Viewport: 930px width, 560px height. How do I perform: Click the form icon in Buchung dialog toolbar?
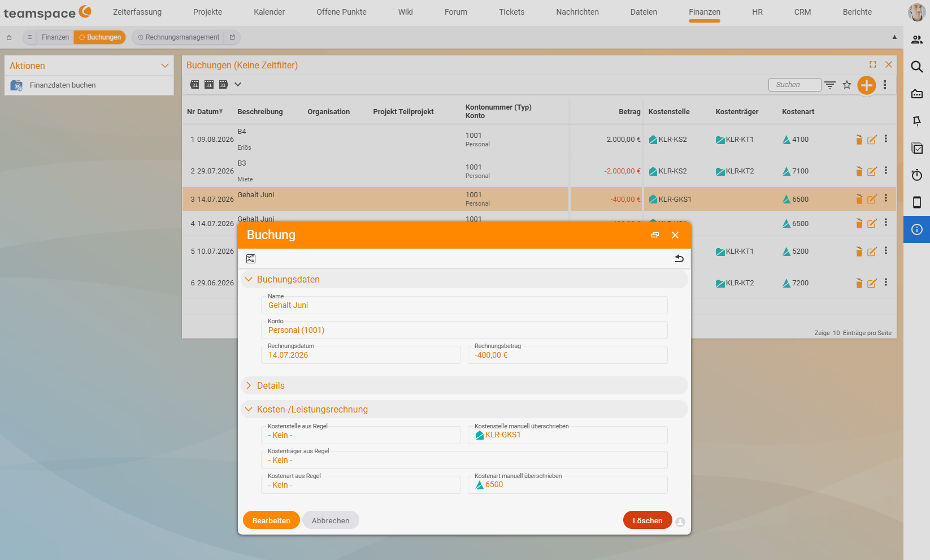pos(251,258)
